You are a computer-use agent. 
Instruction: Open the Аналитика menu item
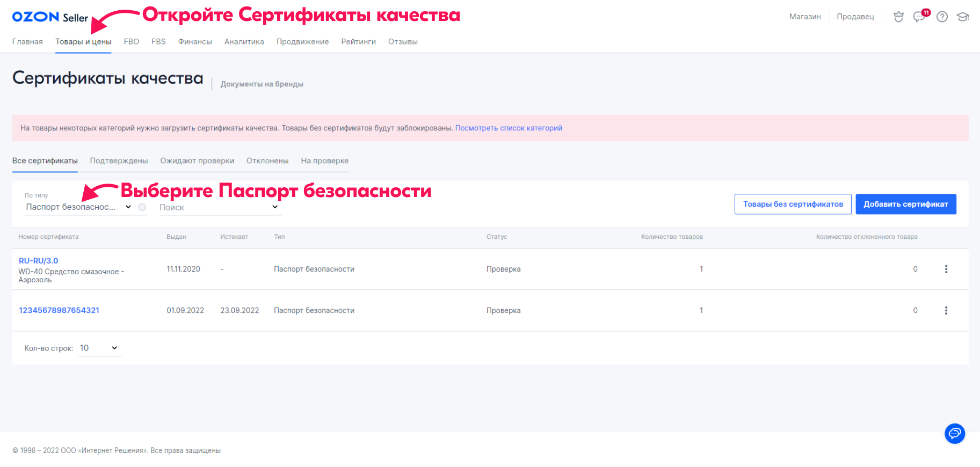(244, 41)
